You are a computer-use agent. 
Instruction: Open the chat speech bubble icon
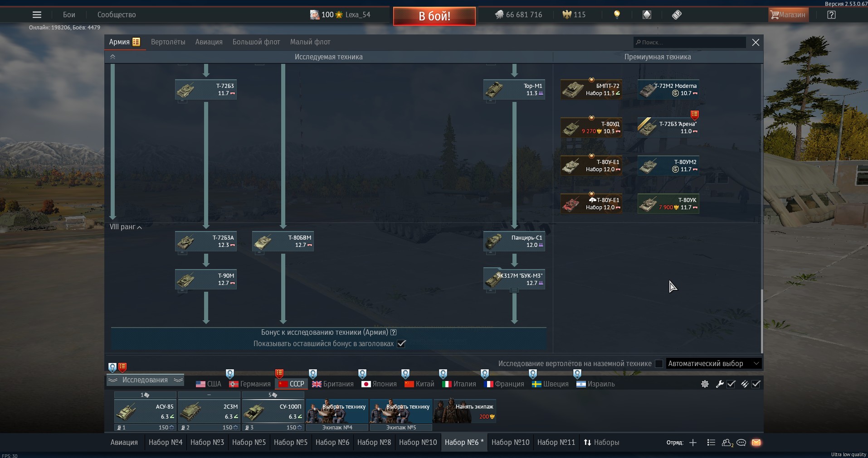coord(741,443)
